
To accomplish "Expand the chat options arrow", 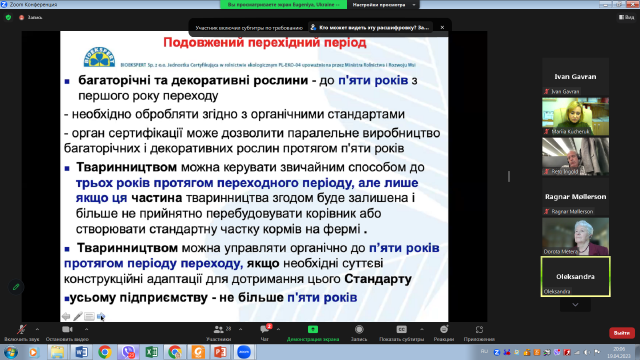I will pyautogui.click(x=278, y=329).
